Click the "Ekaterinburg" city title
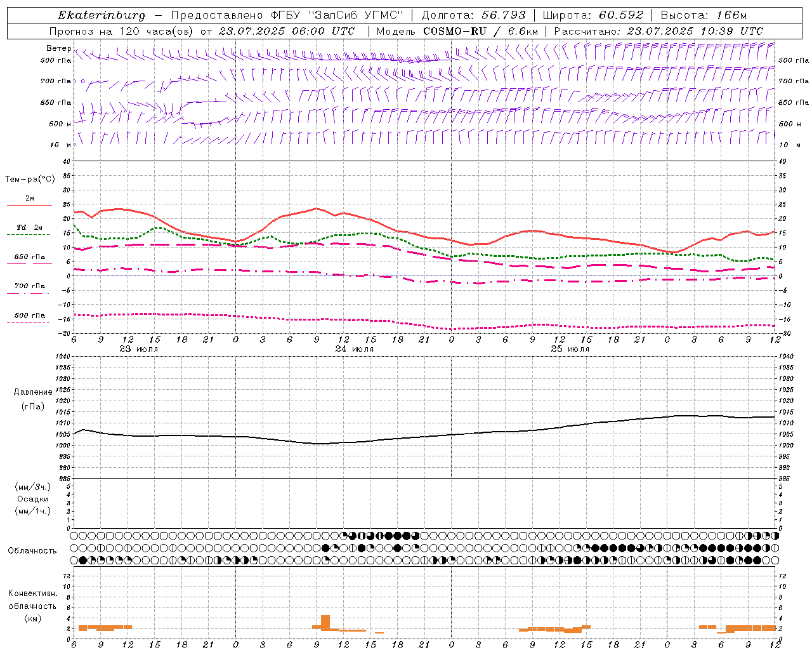 101,15
